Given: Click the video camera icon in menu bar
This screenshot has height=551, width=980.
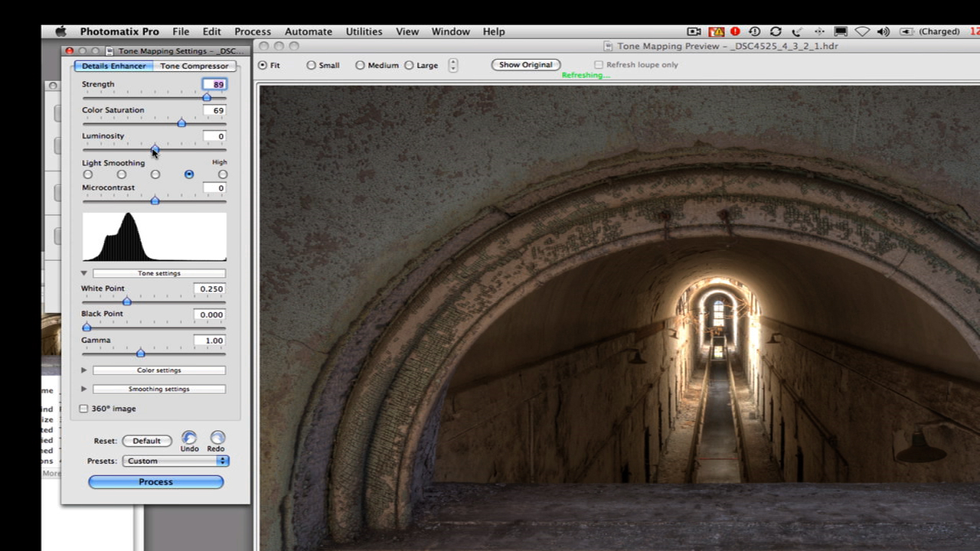Looking at the screenshot, I should pos(694,31).
